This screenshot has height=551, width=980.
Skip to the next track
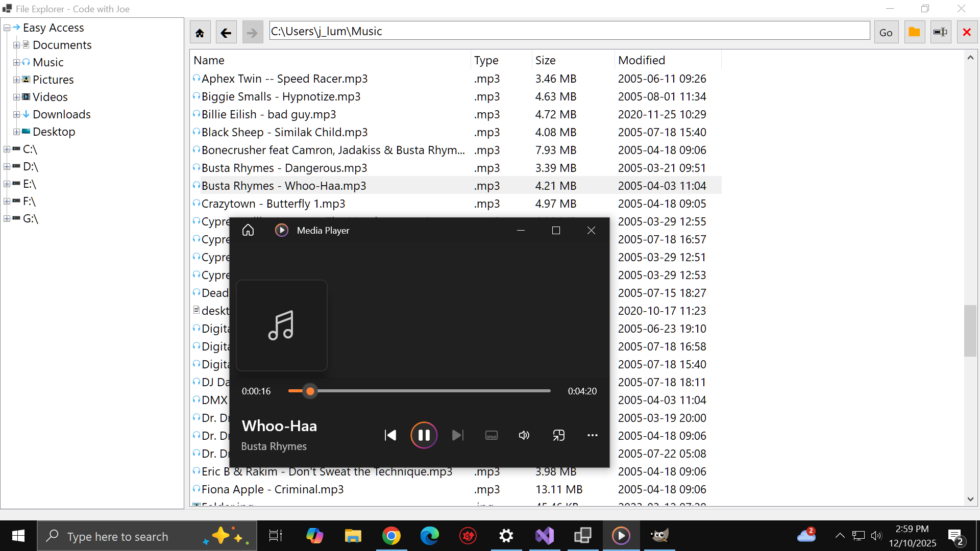[457, 435]
